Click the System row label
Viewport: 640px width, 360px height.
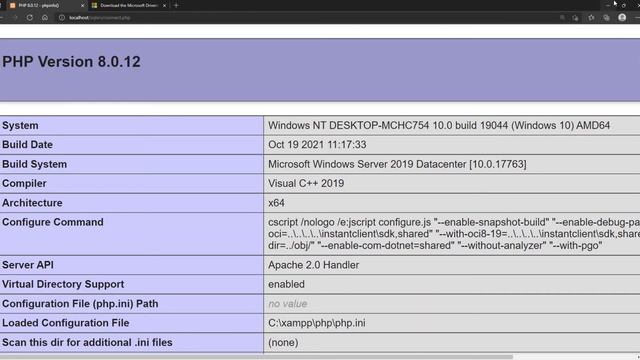(x=20, y=125)
